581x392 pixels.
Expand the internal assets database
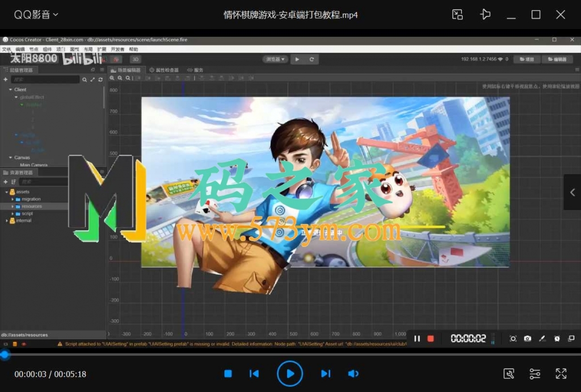tap(7, 221)
